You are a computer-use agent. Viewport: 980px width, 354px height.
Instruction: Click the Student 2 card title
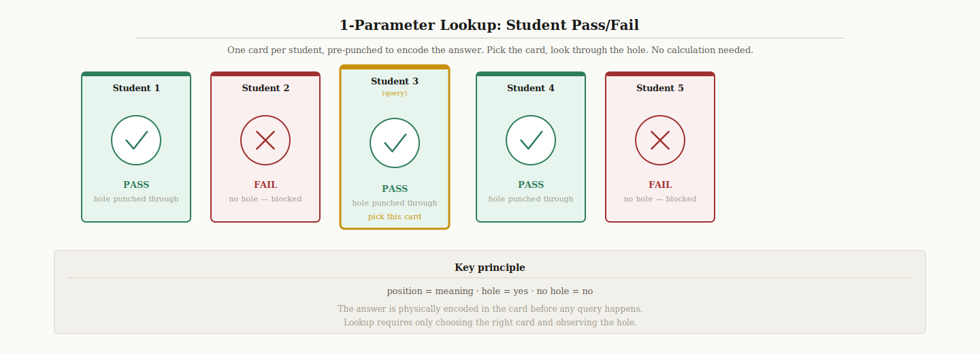265,88
